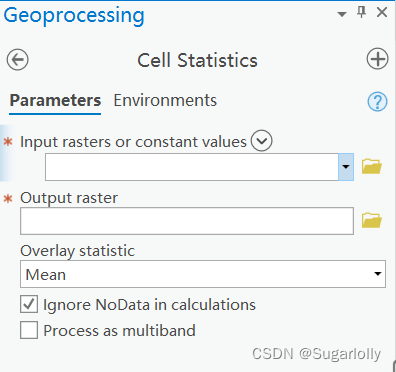Viewport: 396px width, 372px height.
Task: Toggle Ignore NoData in calculations checkbox
Action: click(29, 304)
